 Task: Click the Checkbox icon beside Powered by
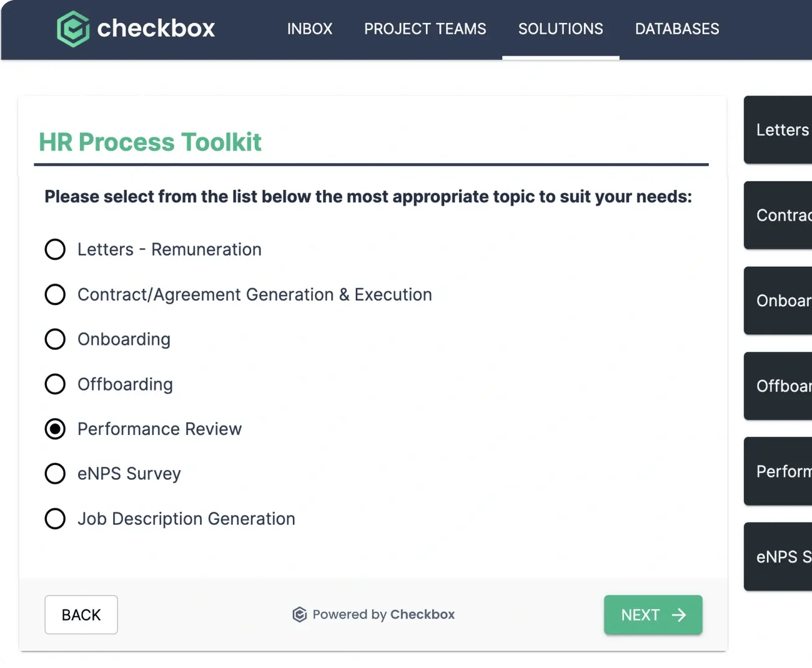click(300, 614)
